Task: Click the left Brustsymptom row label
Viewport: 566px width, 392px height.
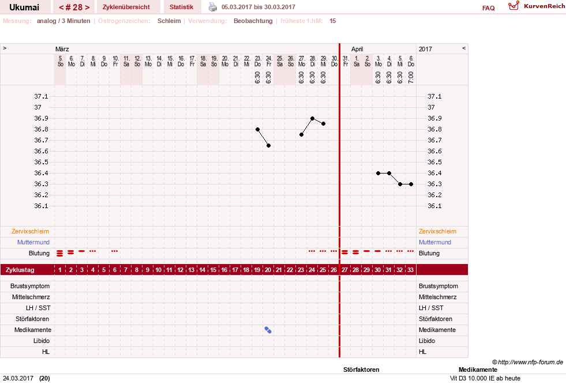Action: tap(30, 286)
